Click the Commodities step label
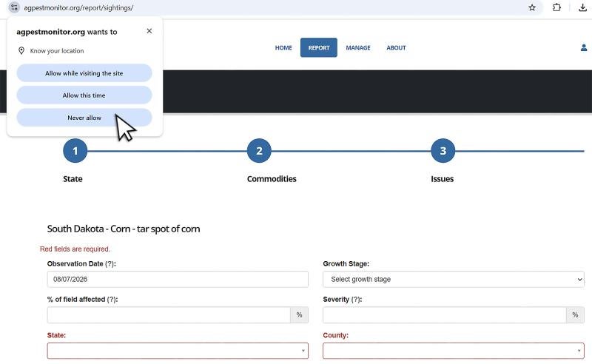Screen dimensions: 592x364 click(x=272, y=179)
